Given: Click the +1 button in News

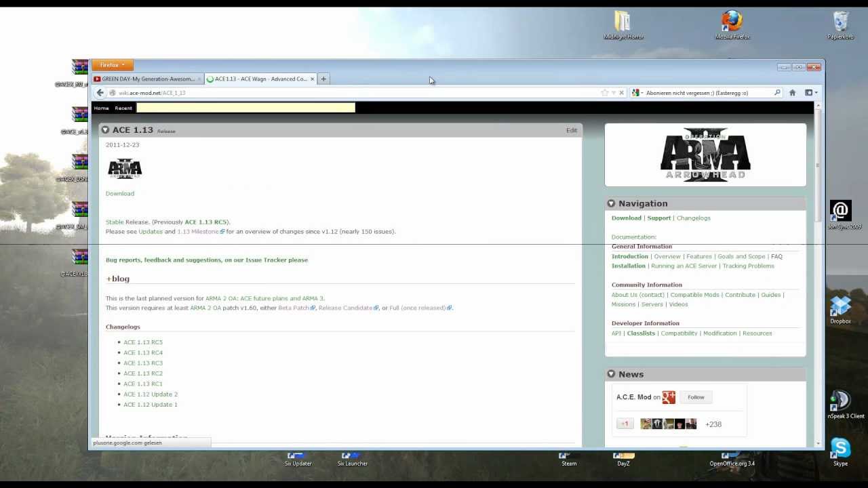Looking at the screenshot, I should tap(625, 424).
